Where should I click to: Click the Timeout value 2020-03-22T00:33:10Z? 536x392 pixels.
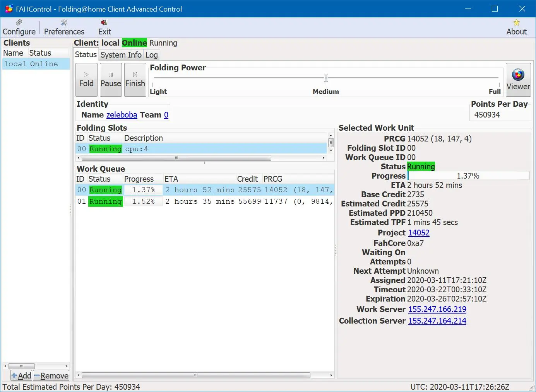447,290
